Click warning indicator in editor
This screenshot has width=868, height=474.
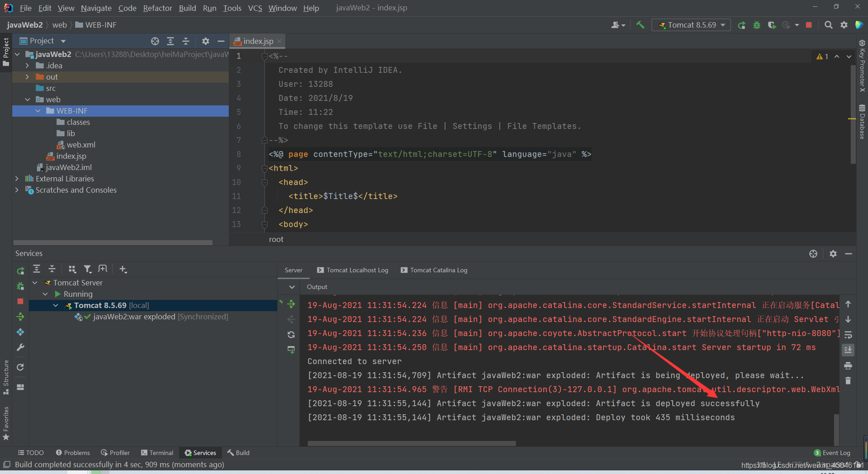pos(822,57)
